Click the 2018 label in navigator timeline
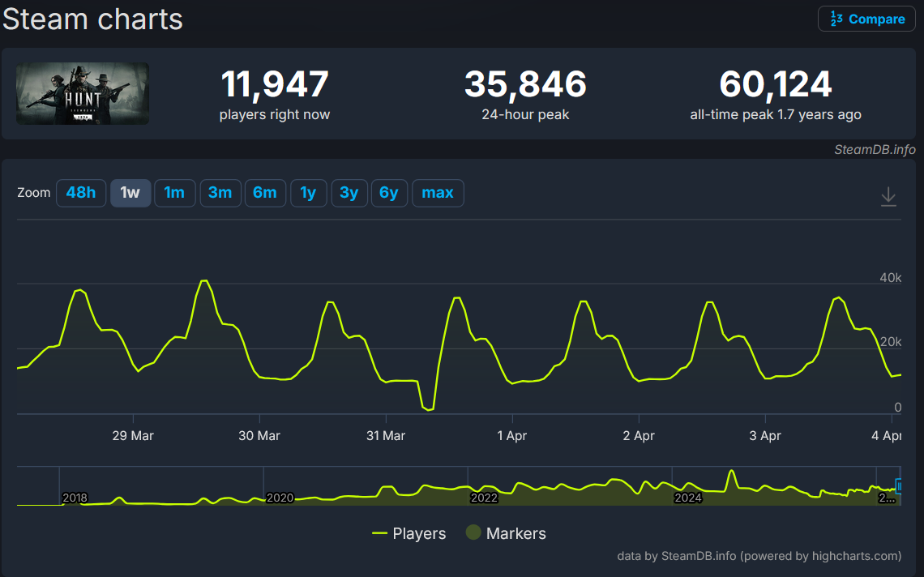This screenshot has width=924, height=577. (75, 498)
